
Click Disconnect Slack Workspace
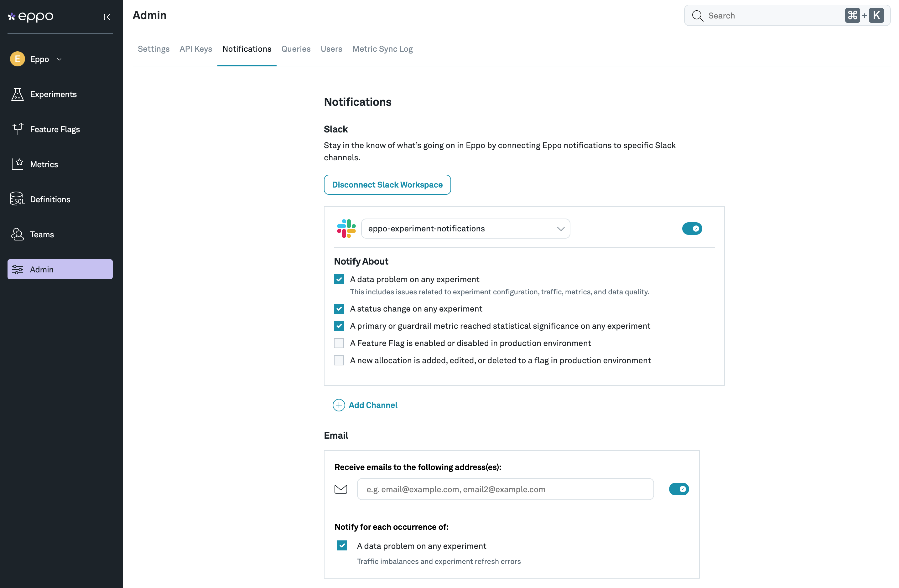pos(387,185)
